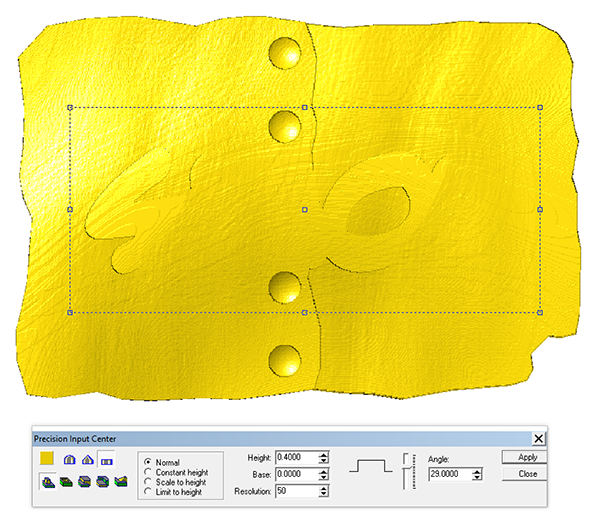
Task: Select the flat relief shape icon
Action: pos(106,461)
